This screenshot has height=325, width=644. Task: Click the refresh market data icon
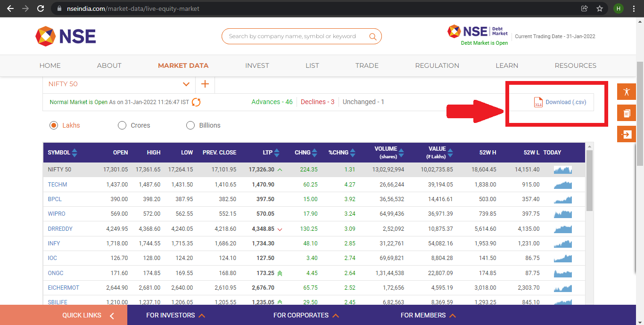pyautogui.click(x=196, y=102)
